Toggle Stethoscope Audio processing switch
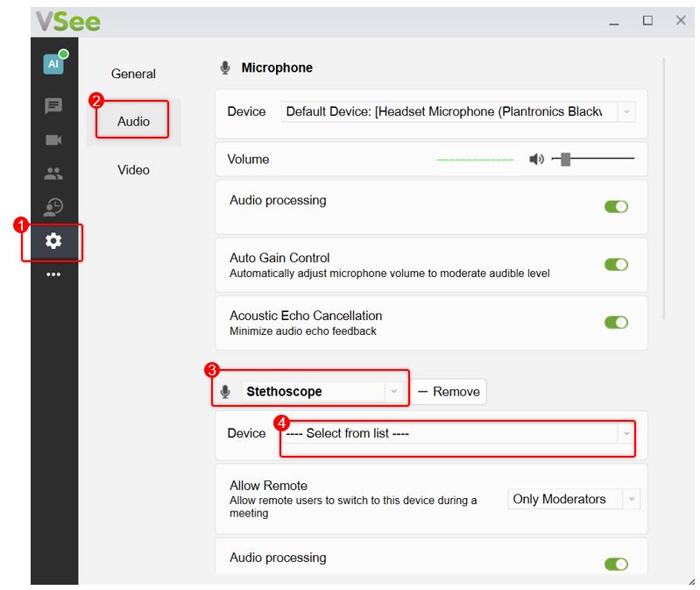This screenshot has height=590, width=700. (616, 564)
